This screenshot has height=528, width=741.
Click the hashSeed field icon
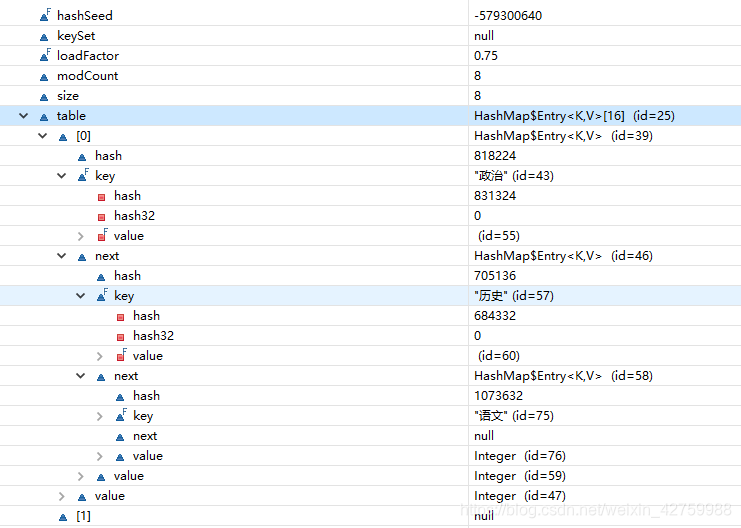[45, 16]
